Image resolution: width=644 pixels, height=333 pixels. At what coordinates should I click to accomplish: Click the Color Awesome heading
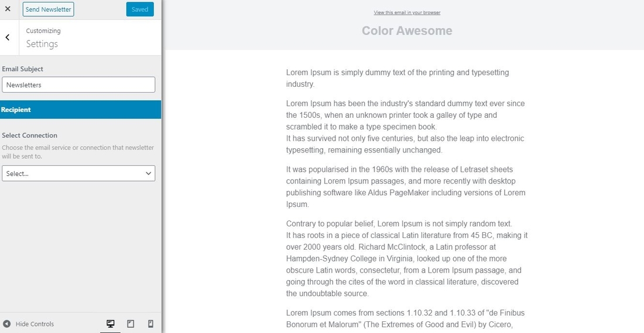click(x=407, y=30)
